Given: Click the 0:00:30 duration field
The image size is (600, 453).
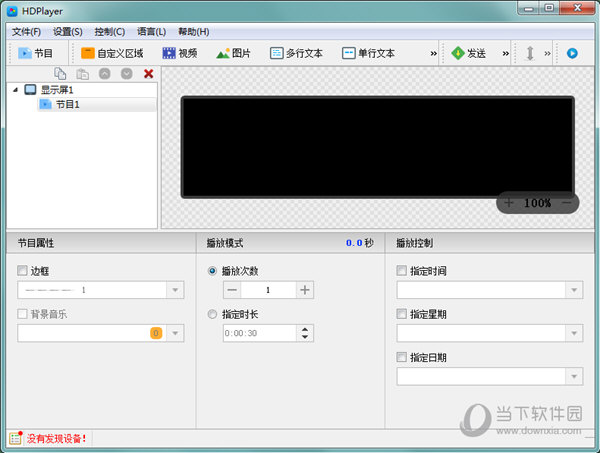Looking at the screenshot, I should pos(260,333).
